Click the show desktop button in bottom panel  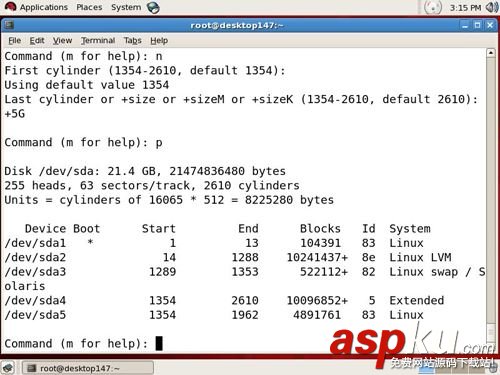coord(8,368)
